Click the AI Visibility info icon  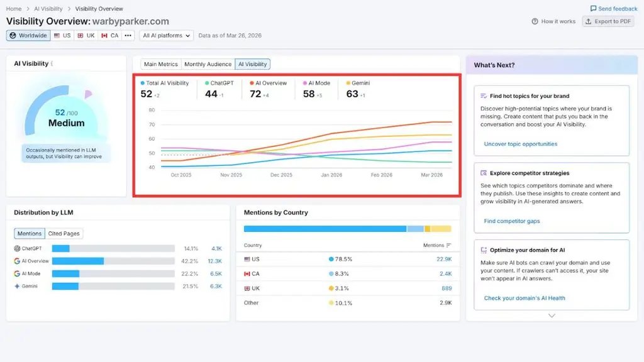tap(52, 63)
